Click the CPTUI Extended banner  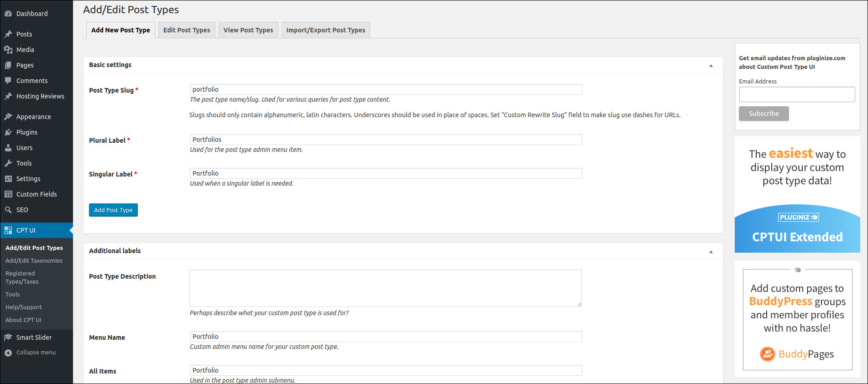(797, 228)
